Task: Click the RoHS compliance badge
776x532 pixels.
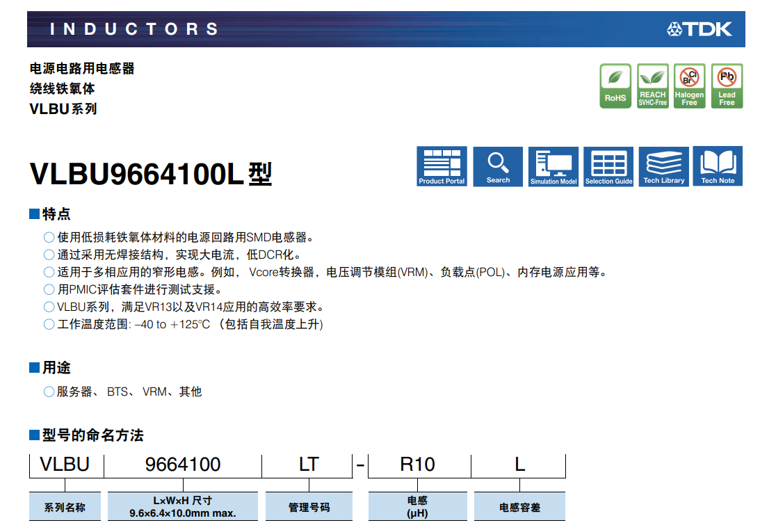Action: 615,86
